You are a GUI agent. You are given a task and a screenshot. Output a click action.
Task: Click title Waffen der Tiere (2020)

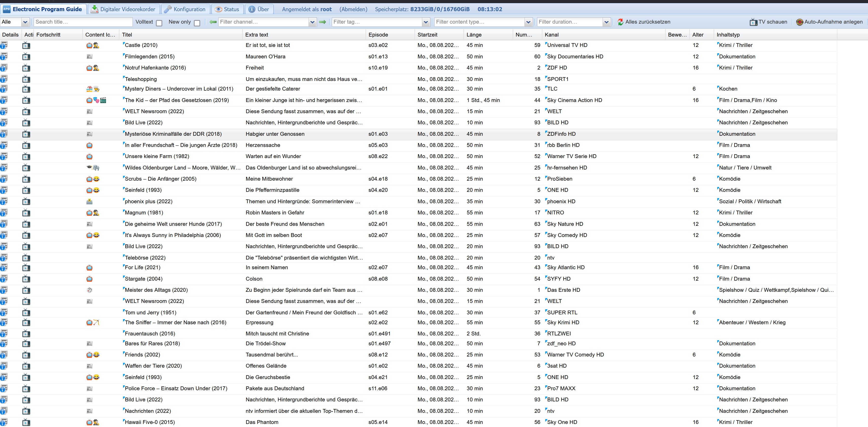point(153,366)
